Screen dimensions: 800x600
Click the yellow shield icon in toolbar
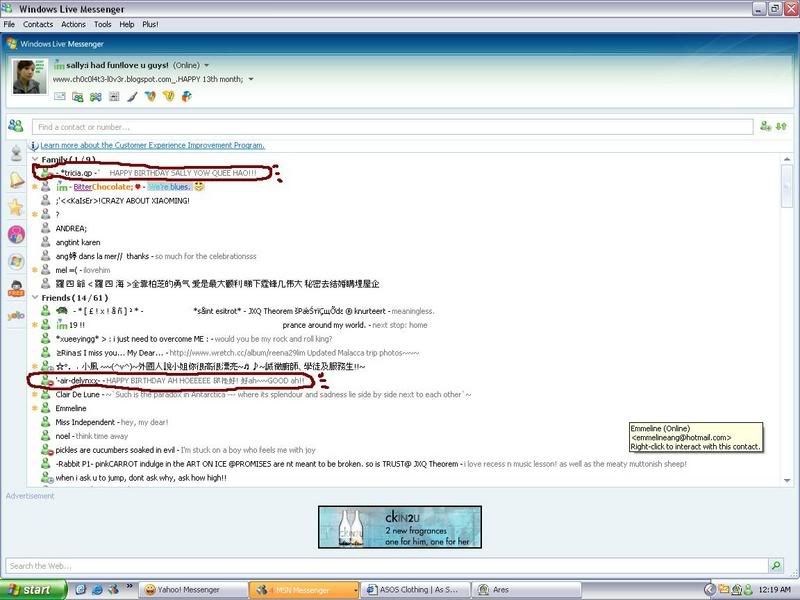click(168, 96)
